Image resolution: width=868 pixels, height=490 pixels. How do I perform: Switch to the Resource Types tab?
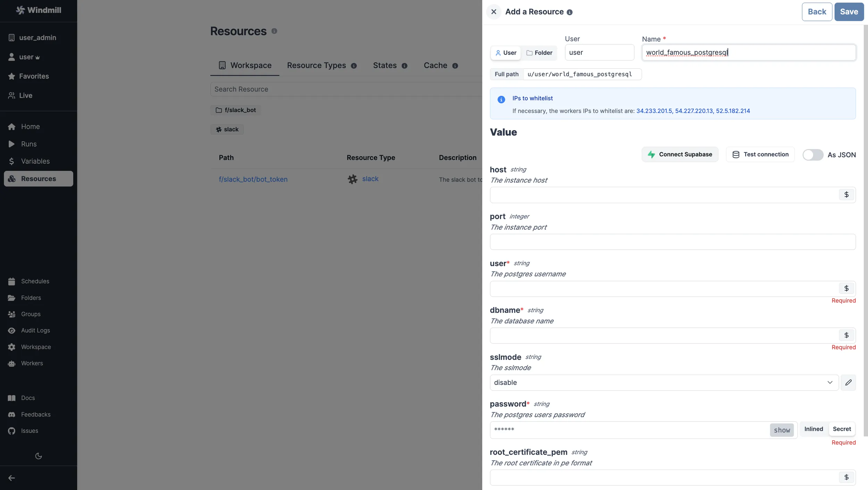click(316, 65)
